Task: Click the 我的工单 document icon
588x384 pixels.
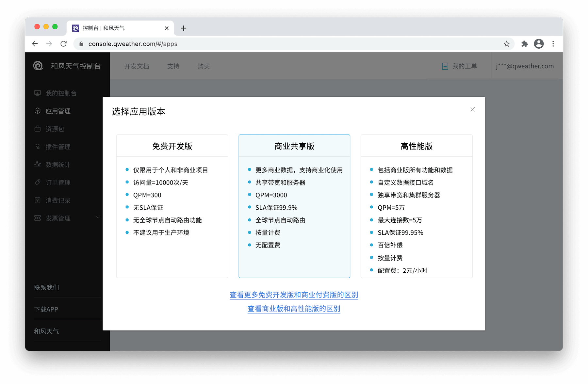Action: (445, 66)
